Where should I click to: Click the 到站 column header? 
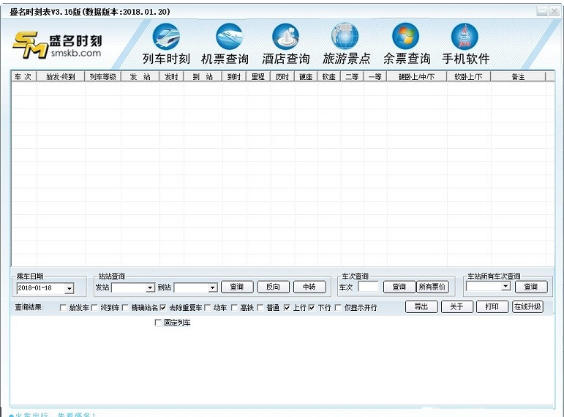click(203, 77)
